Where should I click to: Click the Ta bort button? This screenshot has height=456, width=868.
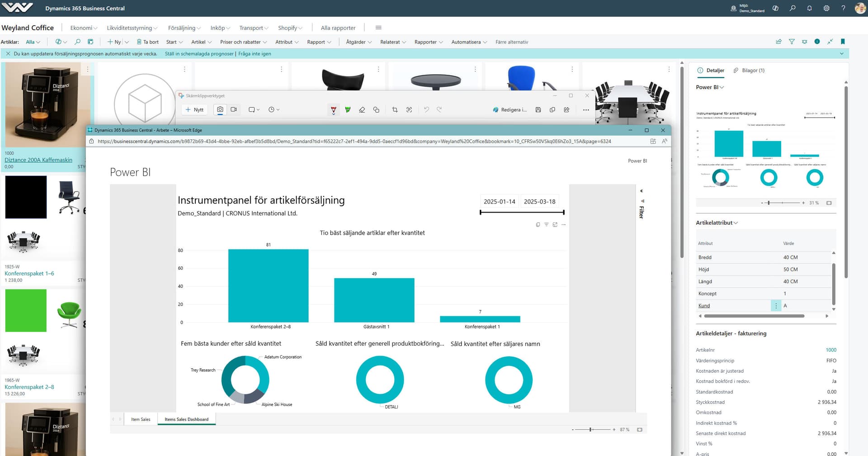click(148, 42)
